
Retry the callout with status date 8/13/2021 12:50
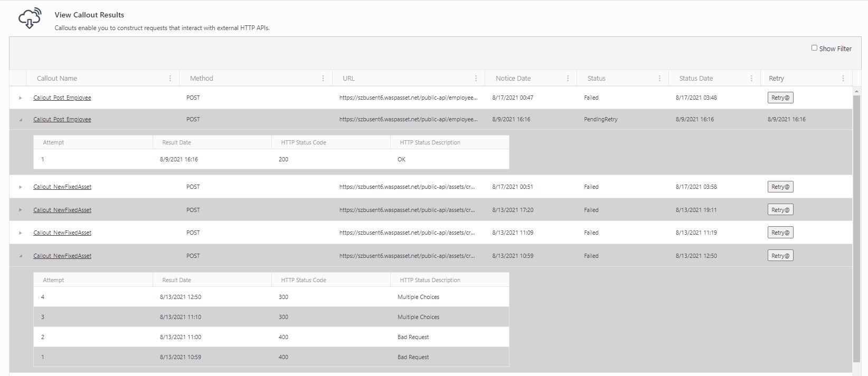tap(780, 256)
